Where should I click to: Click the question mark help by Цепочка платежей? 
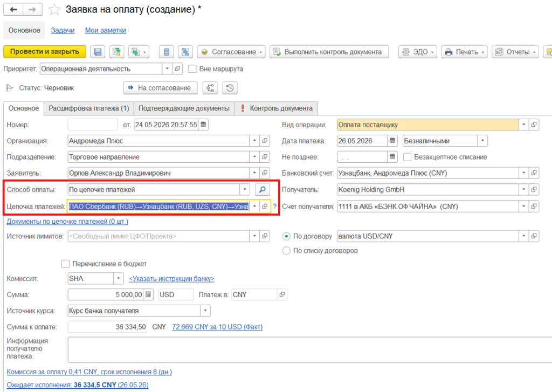pos(275,207)
